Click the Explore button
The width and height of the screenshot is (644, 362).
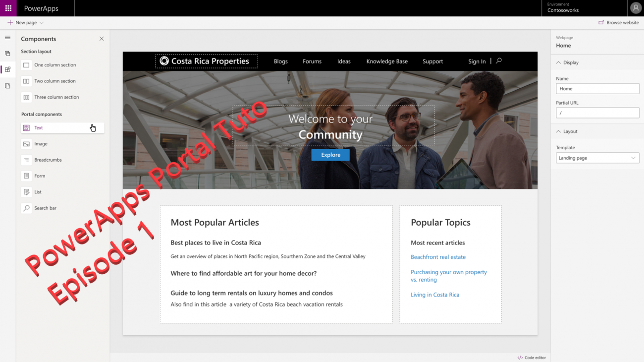click(x=330, y=155)
